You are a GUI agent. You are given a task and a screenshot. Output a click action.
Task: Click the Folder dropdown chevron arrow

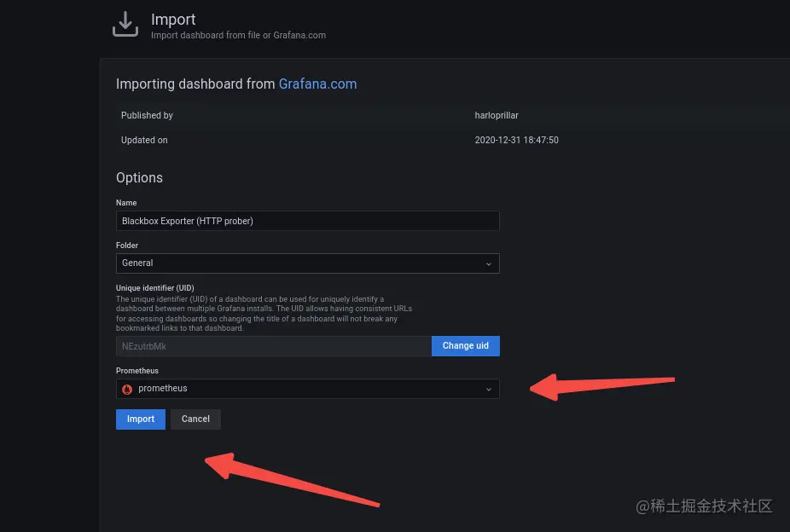[x=488, y=263]
